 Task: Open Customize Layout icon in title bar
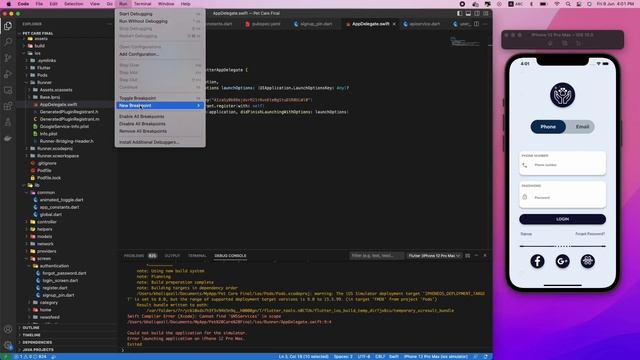(485, 13)
